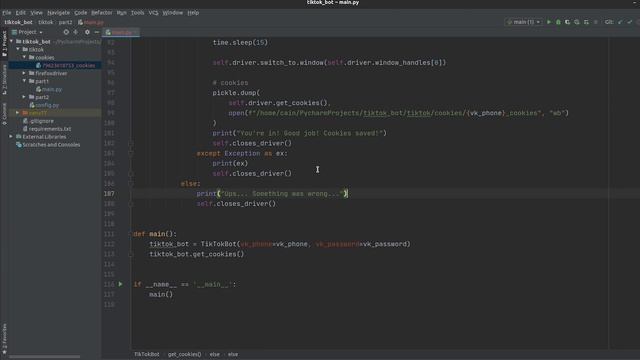Click fold marker beside except line 103

(131, 153)
